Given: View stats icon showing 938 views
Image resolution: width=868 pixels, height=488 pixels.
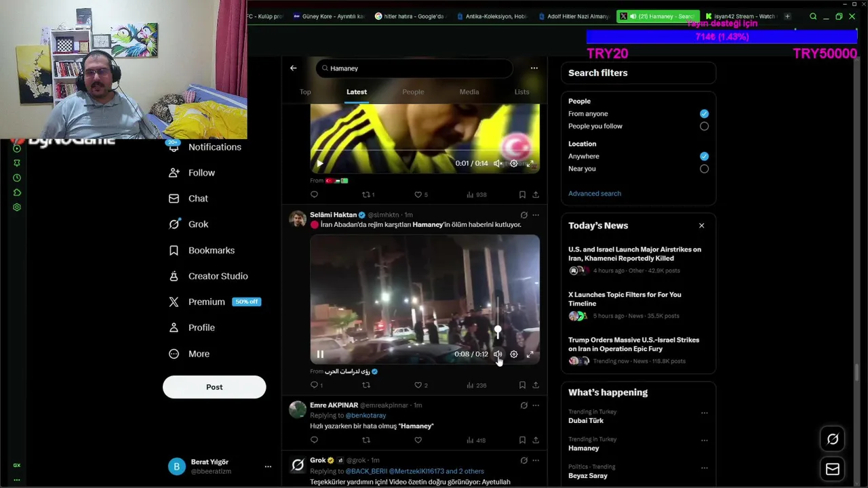Looking at the screenshot, I should 476,195.
